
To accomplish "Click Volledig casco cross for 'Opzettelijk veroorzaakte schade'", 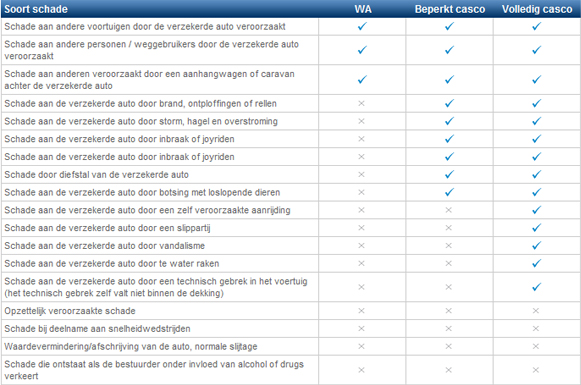I will point(535,311).
